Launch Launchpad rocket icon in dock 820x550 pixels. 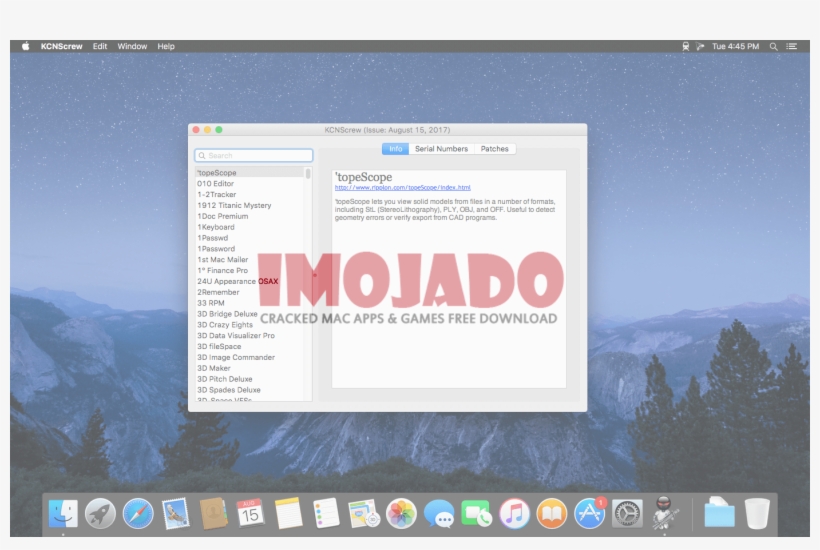(x=100, y=513)
